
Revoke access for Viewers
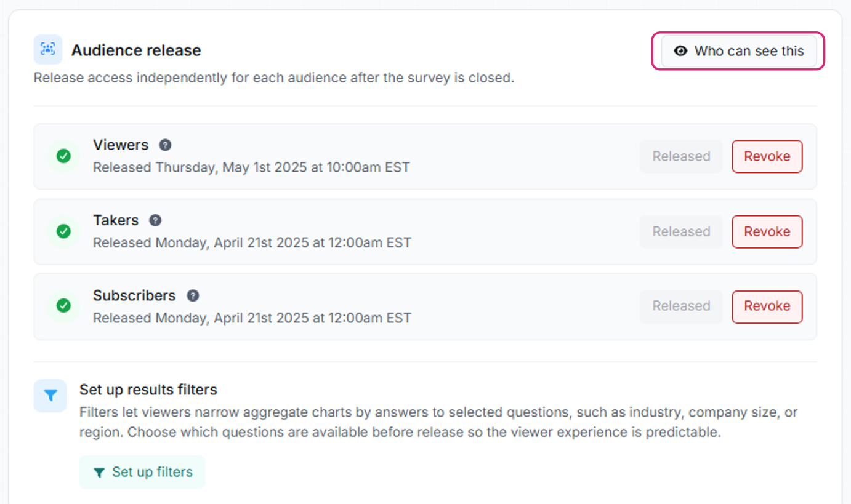pyautogui.click(x=767, y=156)
